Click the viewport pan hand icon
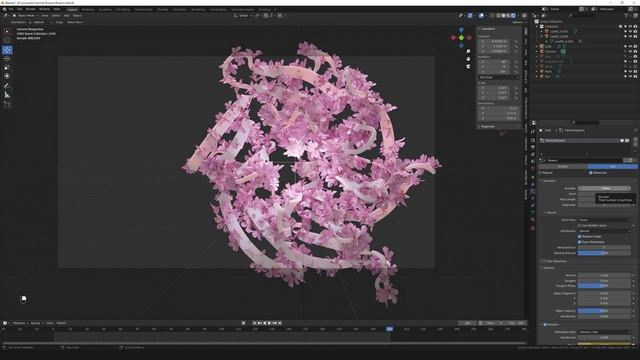The image size is (640, 360). pos(468,59)
